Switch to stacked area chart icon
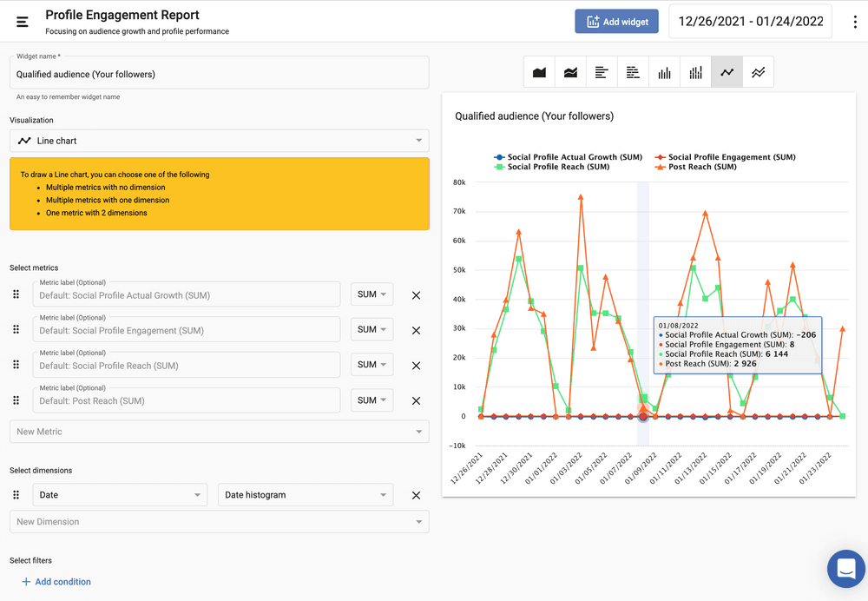 click(x=570, y=73)
